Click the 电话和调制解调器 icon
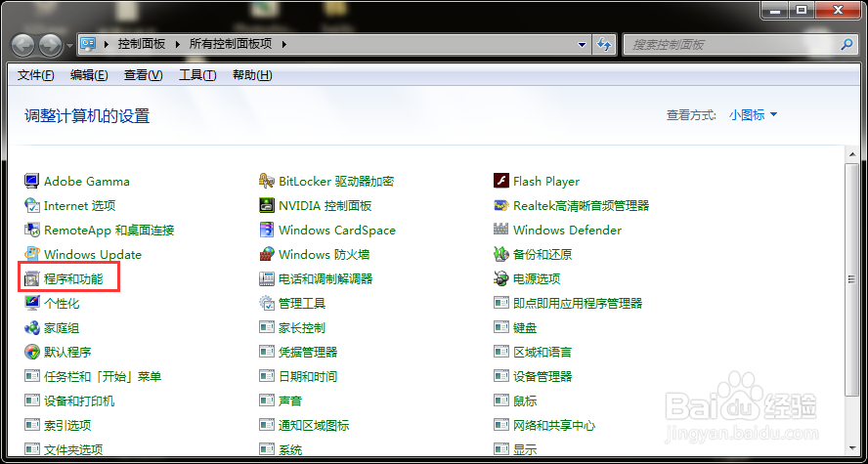Screen dimensions: 868x464 267,278
